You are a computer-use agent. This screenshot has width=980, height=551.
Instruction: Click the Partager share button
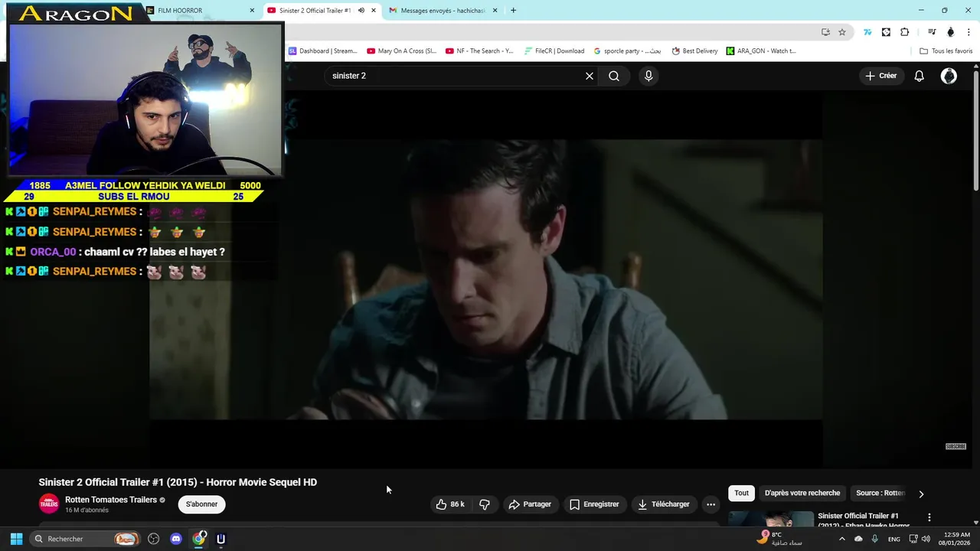click(x=530, y=504)
